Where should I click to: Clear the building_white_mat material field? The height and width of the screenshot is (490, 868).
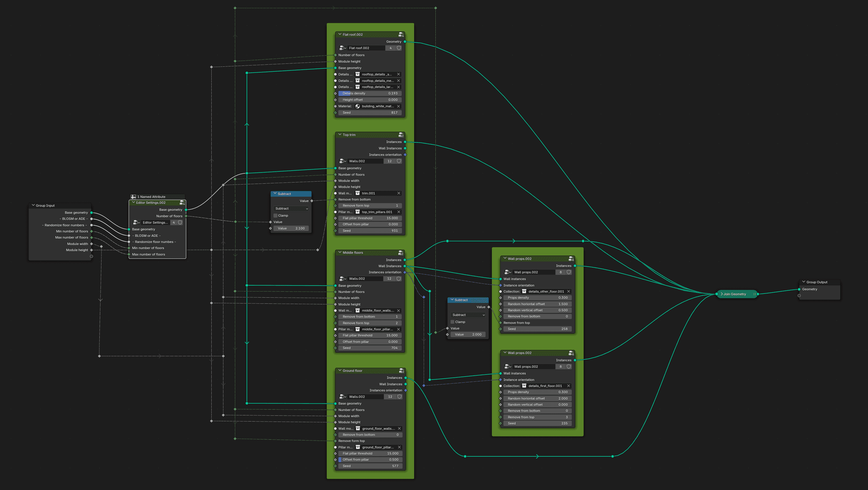coord(398,106)
